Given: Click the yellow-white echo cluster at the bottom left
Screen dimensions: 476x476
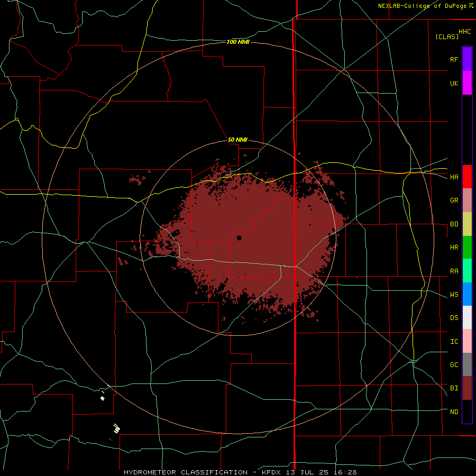Looking at the screenshot, I should [x=116, y=428].
